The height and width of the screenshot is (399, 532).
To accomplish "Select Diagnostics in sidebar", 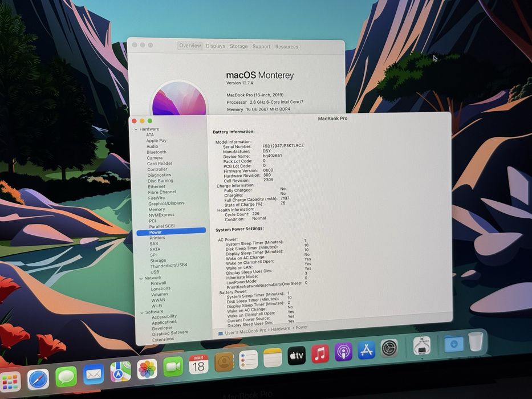I will 159,175.
